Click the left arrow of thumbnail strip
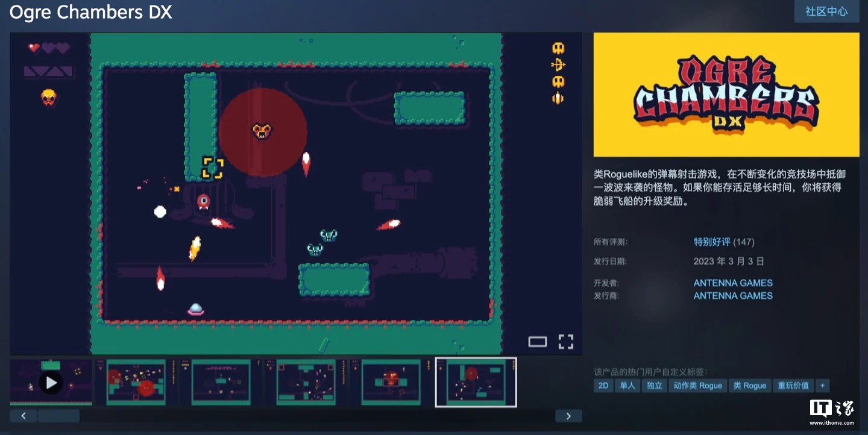The height and width of the screenshot is (435, 868). 24,416
